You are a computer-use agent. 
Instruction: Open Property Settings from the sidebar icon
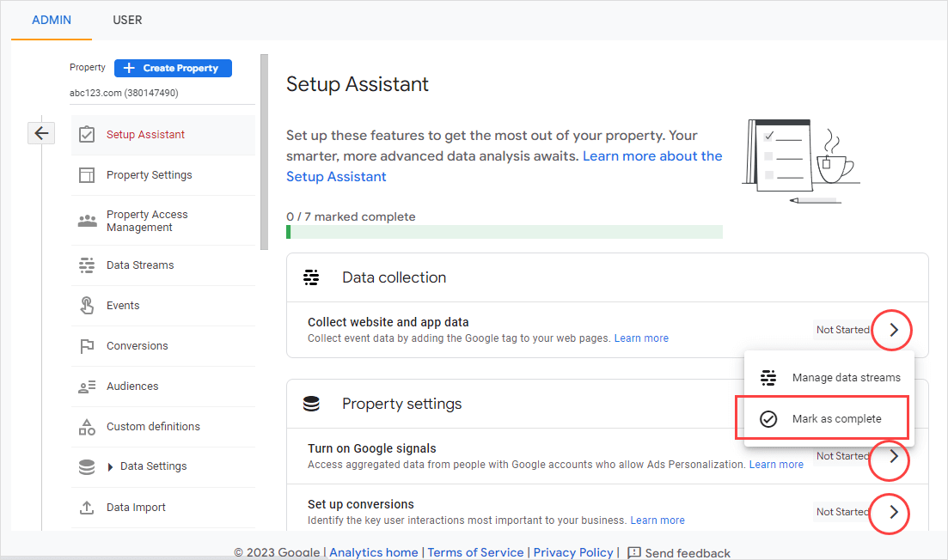click(87, 175)
